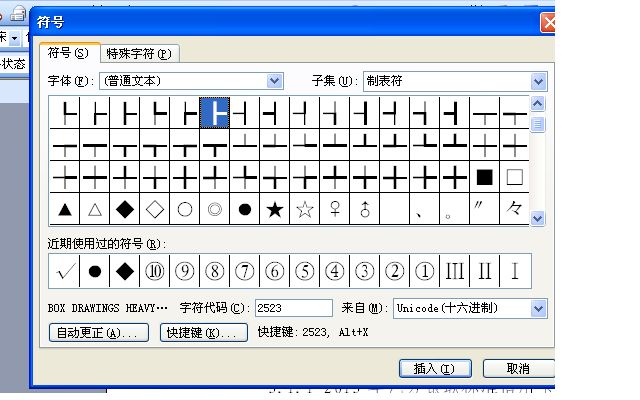Image resolution: width=640 pixels, height=400 pixels.
Task: Click the BOX DRAWINGS HEAVY character name
Action: click(107, 308)
